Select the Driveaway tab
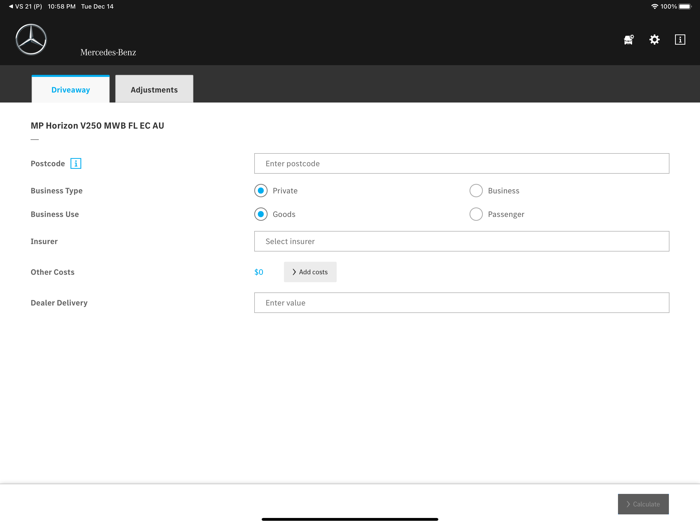Screen dimensions: 700x525 click(71, 90)
